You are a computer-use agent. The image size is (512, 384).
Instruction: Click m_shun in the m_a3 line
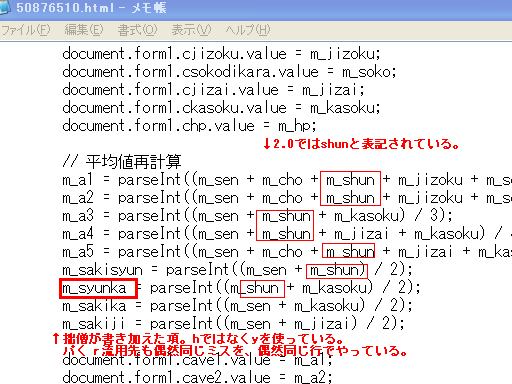pyautogui.click(x=286, y=216)
